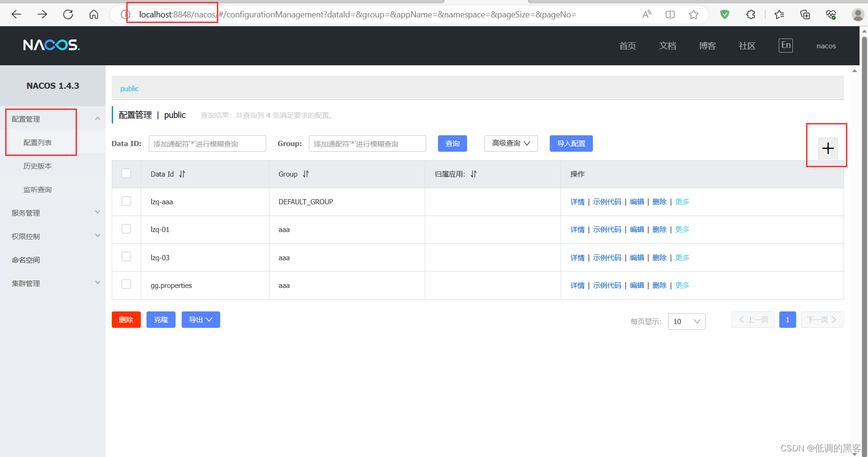The height and width of the screenshot is (457, 868).
Task: Click 编辑 for lzq-aaa
Action: (x=637, y=201)
